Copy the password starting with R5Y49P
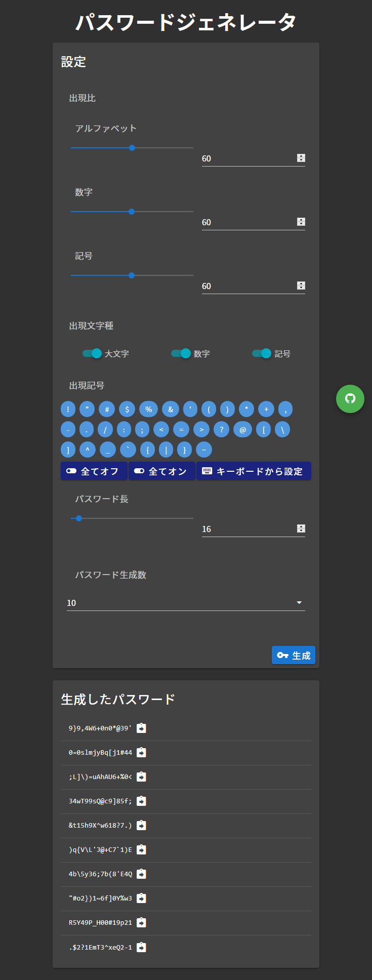 click(x=141, y=922)
